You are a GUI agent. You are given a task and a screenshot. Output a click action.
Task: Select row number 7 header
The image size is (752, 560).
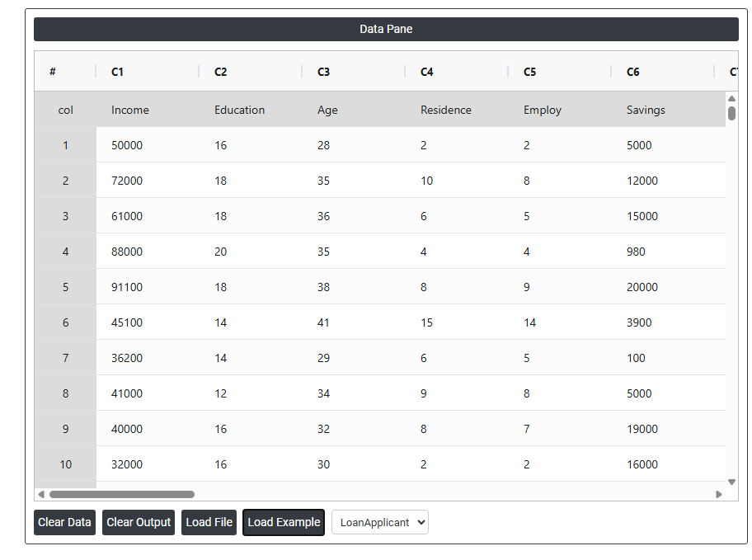[x=65, y=358]
